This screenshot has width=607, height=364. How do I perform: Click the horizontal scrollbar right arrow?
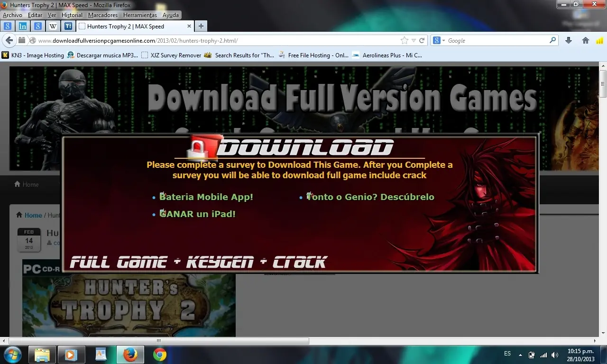pyautogui.click(x=596, y=341)
